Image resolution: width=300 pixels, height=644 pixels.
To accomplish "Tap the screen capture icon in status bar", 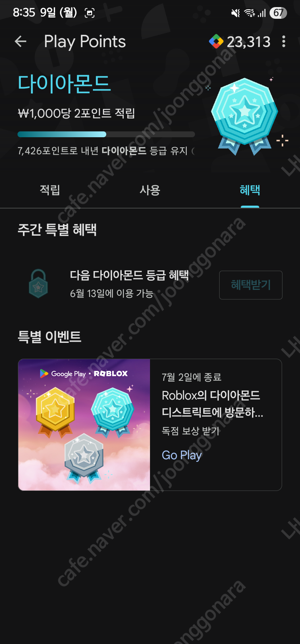I will (x=89, y=13).
